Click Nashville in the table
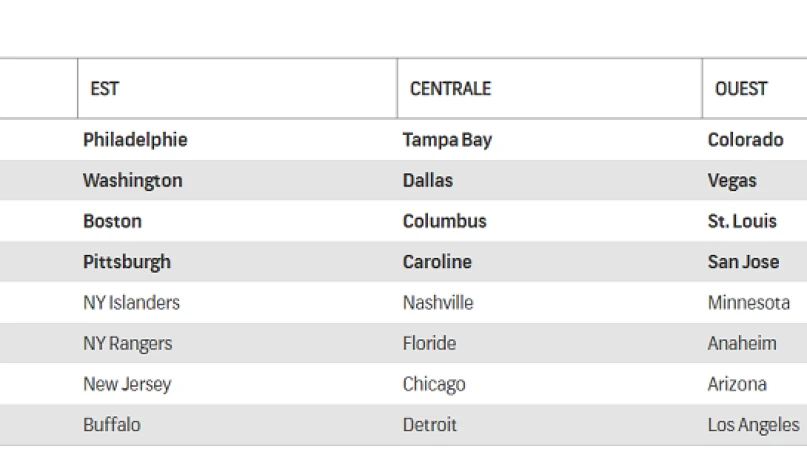This screenshot has height=449, width=807. click(438, 302)
